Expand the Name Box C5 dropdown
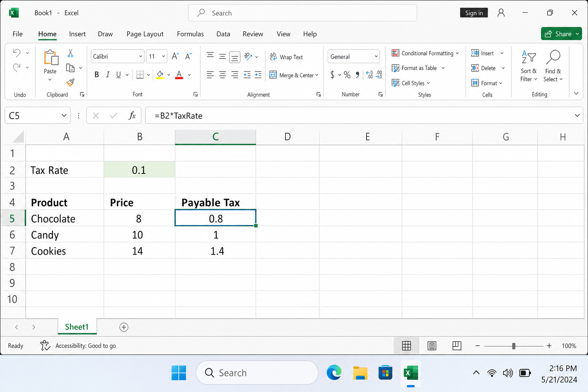 coord(64,116)
